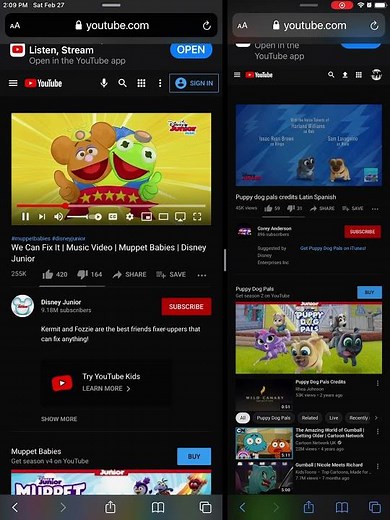The width and height of the screenshot is (390, 520).
Task: Open hamburger menu in right pane
Action: coord(237,75)
